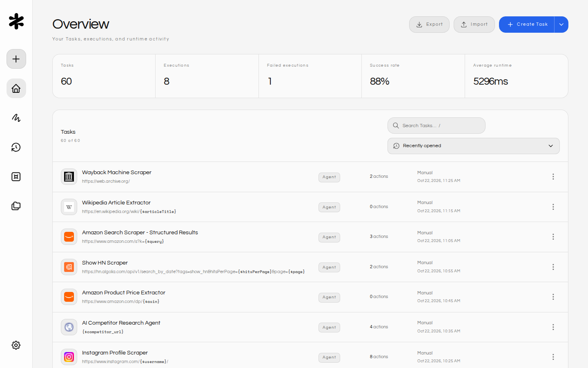
Task: Open the history clock icon in sidebar
Action: (16, 147)
